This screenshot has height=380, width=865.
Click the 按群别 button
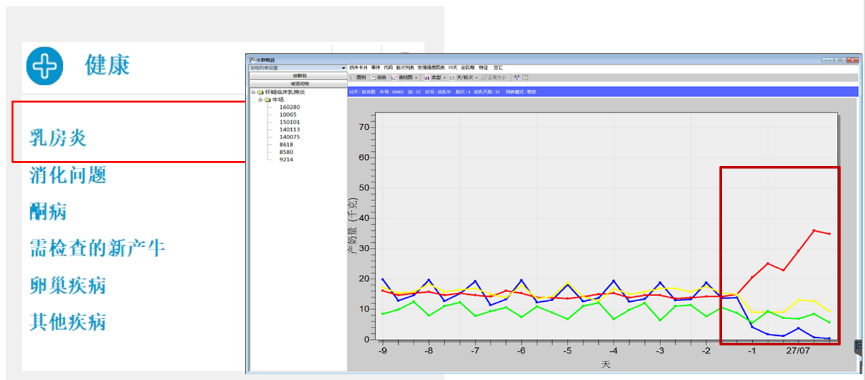click(298, 76)
